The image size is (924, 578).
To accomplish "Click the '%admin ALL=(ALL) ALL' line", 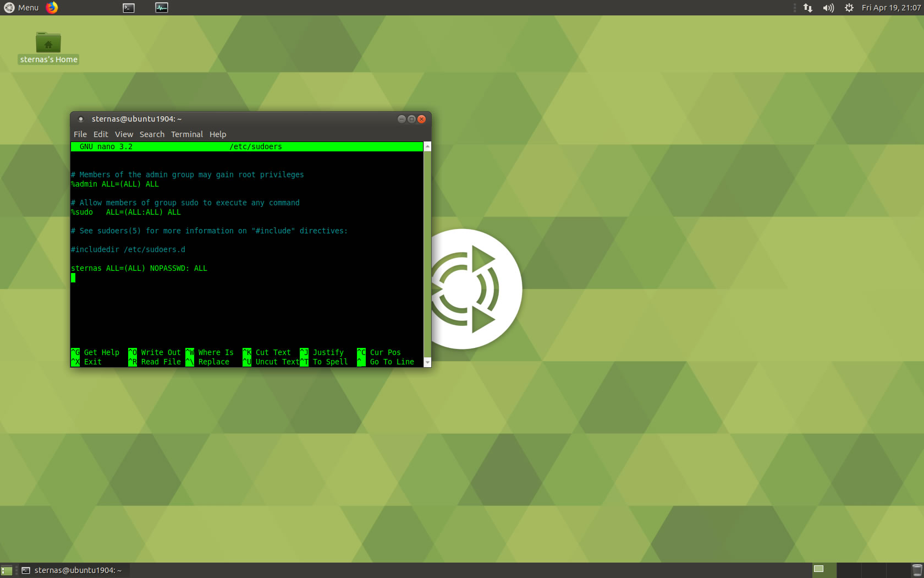I will (115, 184).
